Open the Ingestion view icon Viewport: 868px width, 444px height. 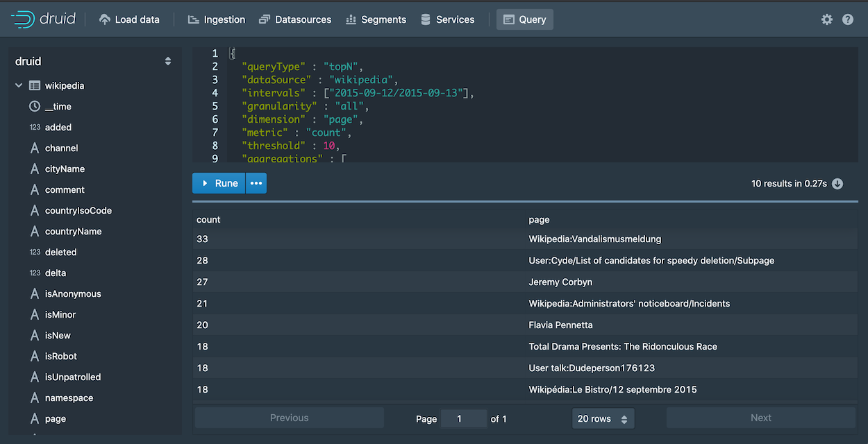point(193,19)
